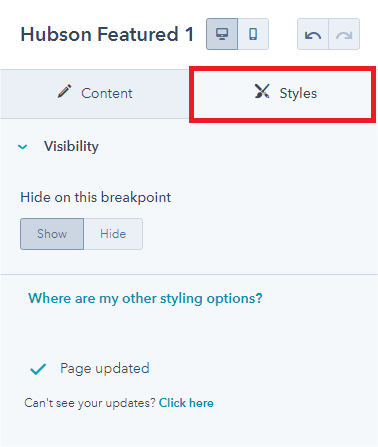Click the Content tab label text
Screen dimensions: 378x447
(x=107, y=93)
